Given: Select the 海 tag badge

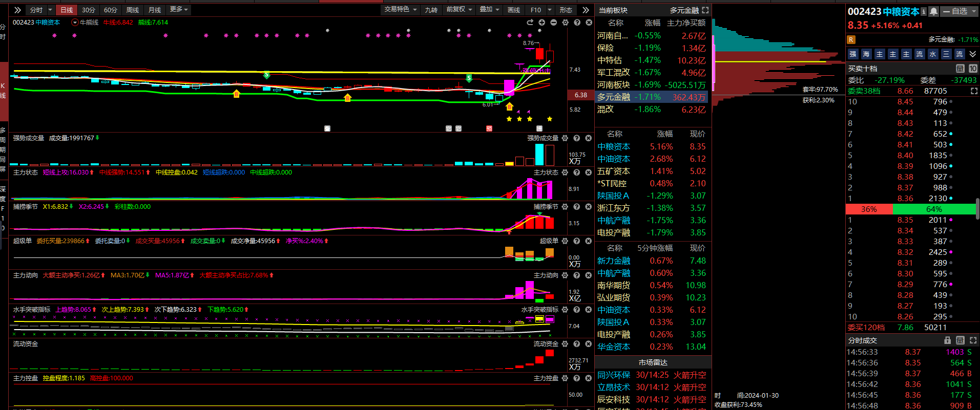Looking at the screenshot, I should [866, 54].
